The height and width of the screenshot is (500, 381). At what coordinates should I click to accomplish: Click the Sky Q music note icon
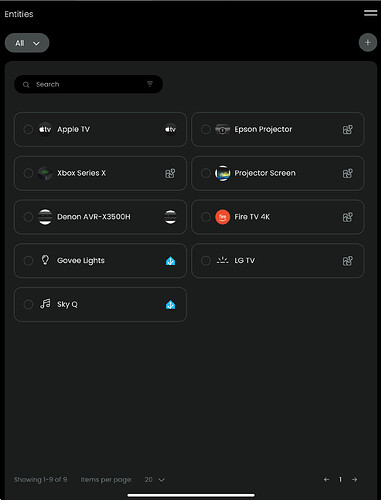point(45,304)
